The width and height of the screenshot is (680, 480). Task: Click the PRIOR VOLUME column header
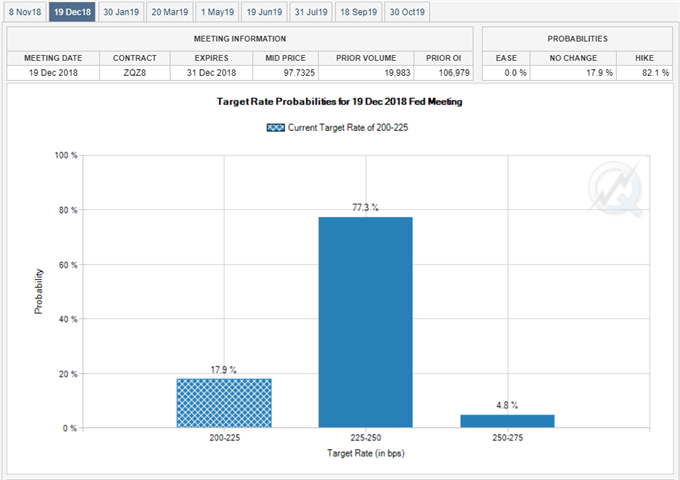366,58
